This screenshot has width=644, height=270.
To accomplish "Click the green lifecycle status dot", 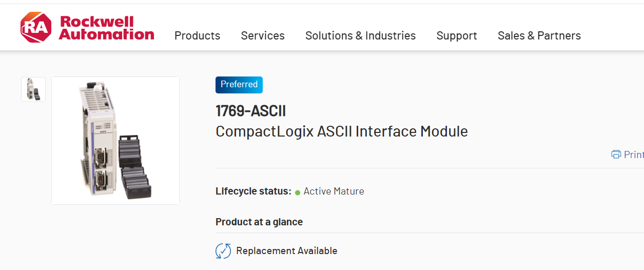I will [x=298, y=192].
